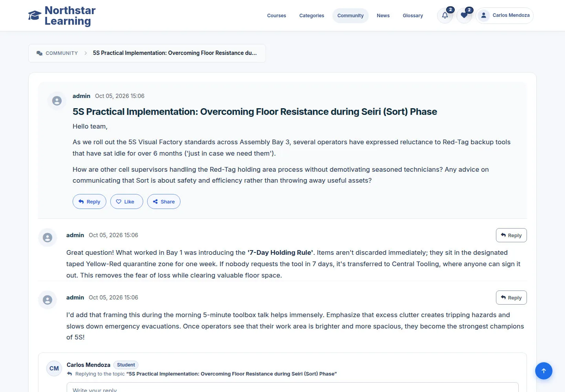The width and height of the screenshot is (565, 392).
Task: Focus the Write your reply text box
Action: (292, 387)
